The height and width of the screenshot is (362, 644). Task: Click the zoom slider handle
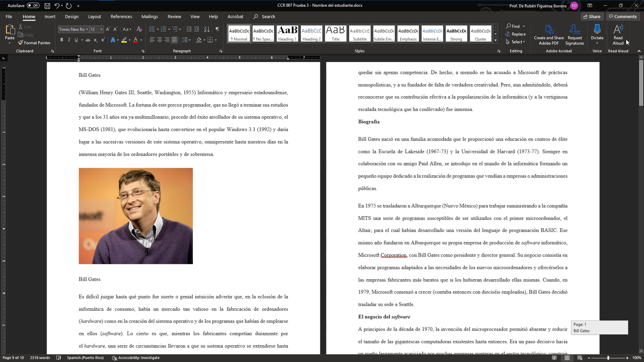(608, 358)
